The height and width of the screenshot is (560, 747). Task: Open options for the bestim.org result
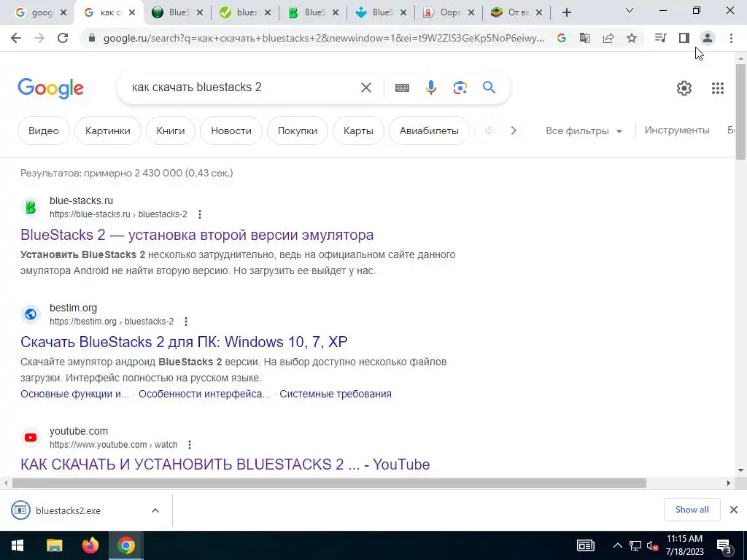click(x=186, y=322)
